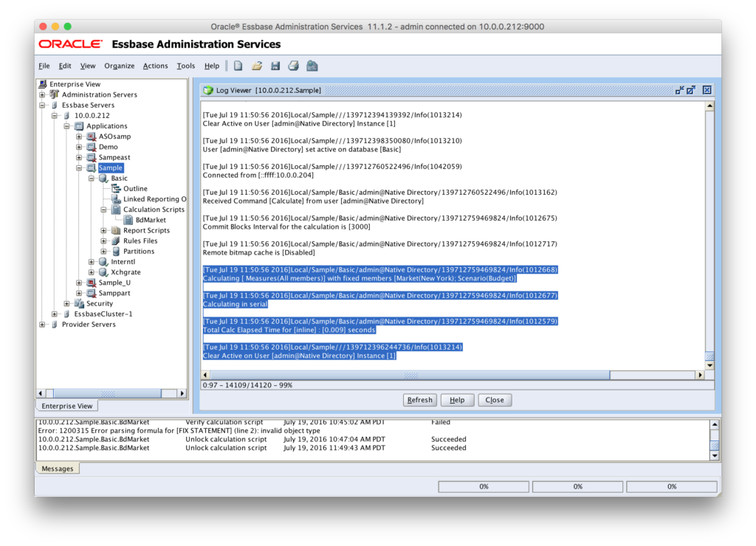The image size is (756, 546).
Task: Click the Demo application icon
Action: click(x=92, y=147)
